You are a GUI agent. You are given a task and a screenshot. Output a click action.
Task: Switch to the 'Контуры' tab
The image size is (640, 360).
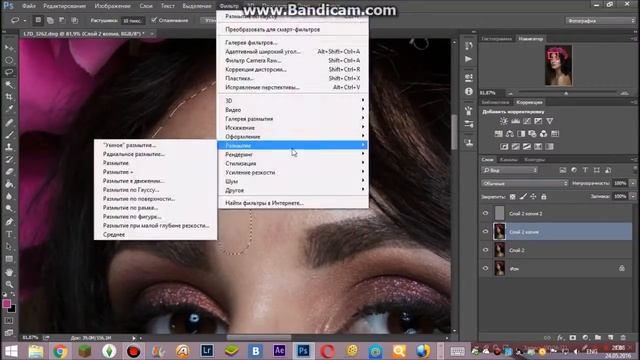[x=534, y=160]
